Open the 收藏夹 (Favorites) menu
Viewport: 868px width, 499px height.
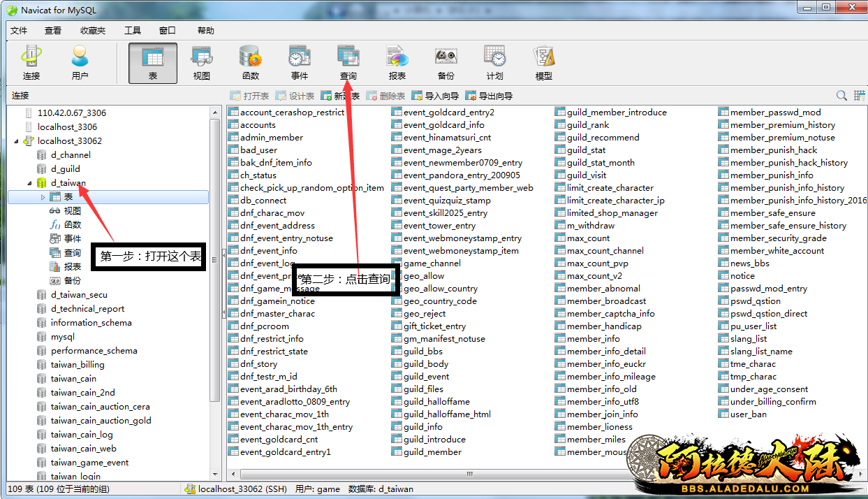coord(93,31)
